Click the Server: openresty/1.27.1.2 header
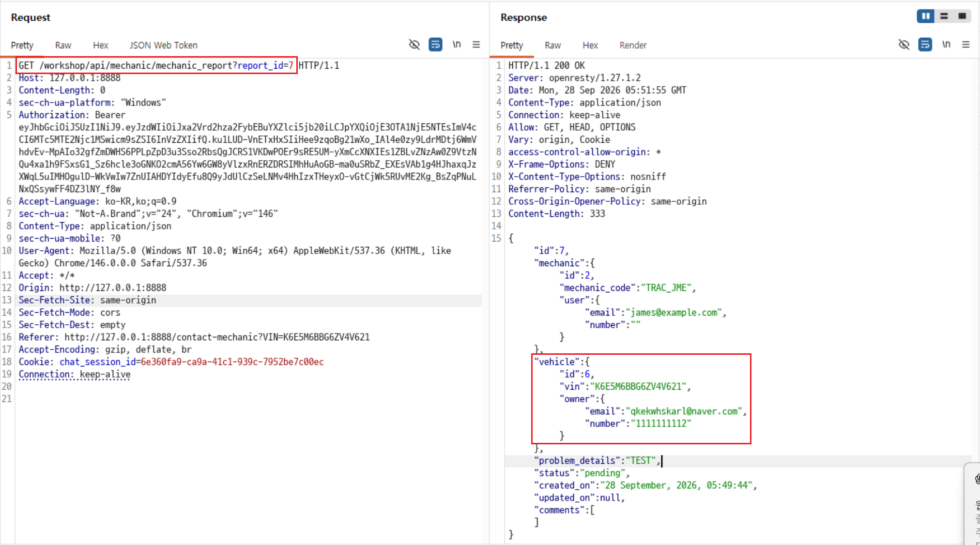 click(574, 78)
